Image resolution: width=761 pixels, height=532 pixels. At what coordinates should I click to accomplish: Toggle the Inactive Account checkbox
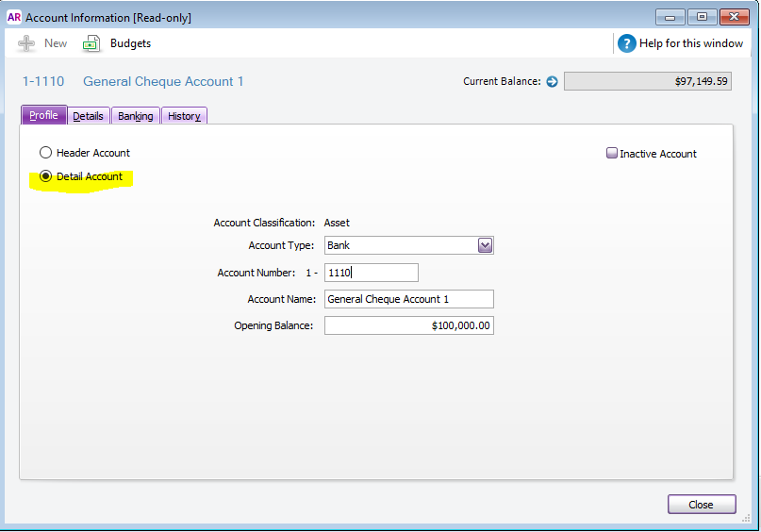612,154
